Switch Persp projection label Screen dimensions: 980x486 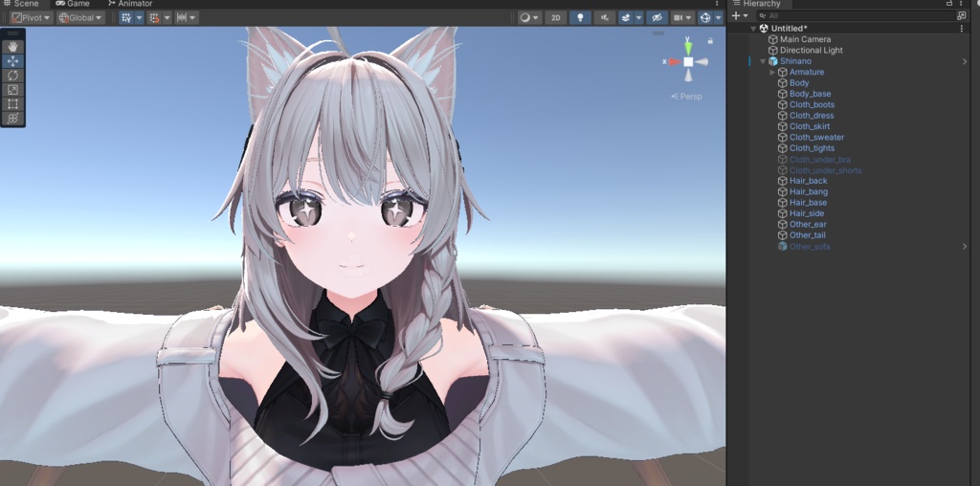[686, 97]
